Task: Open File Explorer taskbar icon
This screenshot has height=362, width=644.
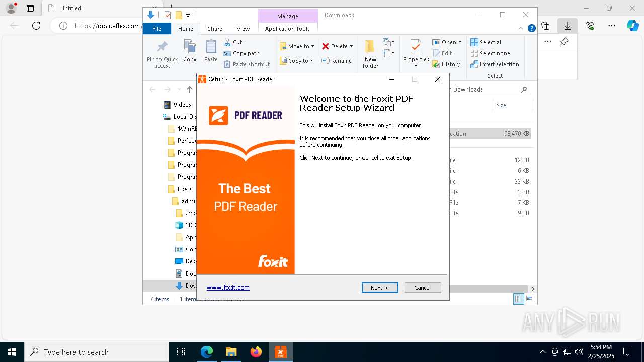Action: tap(231, 352)
